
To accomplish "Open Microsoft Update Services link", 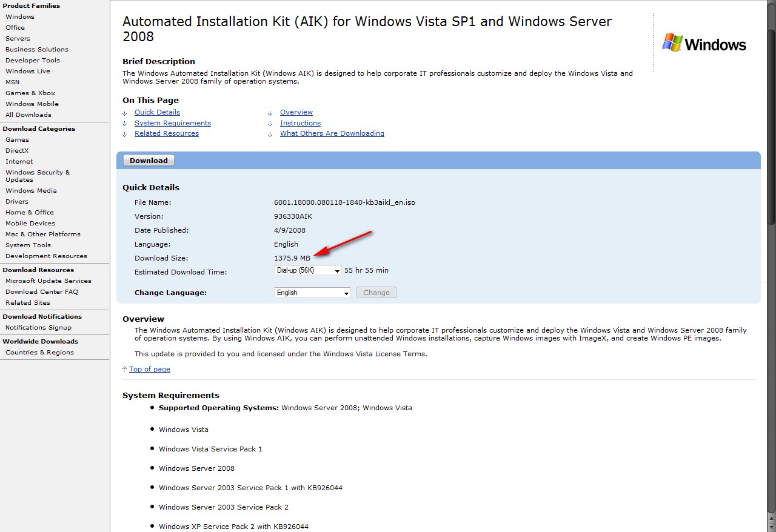I will 48,281.
